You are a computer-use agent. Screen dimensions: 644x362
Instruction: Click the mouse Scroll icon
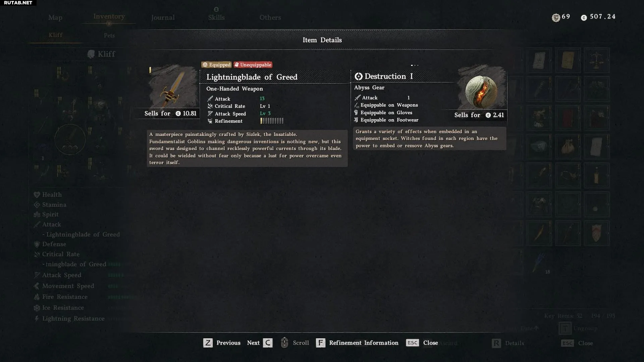coord(284,343)
